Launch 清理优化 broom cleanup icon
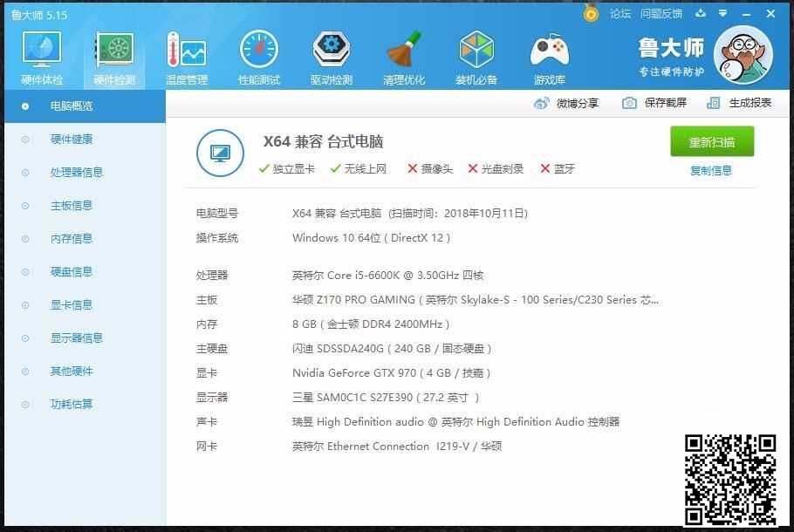 (404, 51)
